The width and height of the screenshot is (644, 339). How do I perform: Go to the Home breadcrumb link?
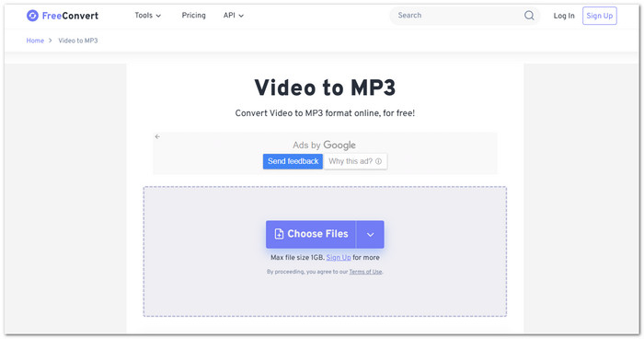click(x=35, y=41)
